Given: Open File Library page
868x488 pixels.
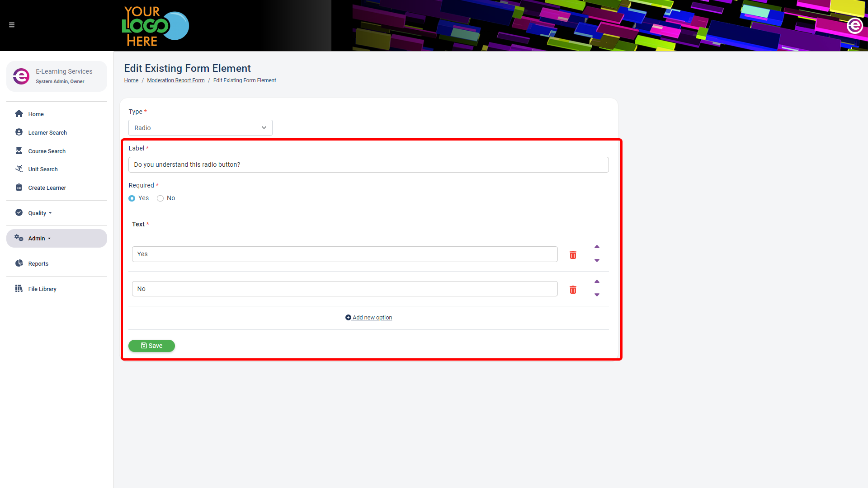Looking at the screenshot, I should [42, 289].
